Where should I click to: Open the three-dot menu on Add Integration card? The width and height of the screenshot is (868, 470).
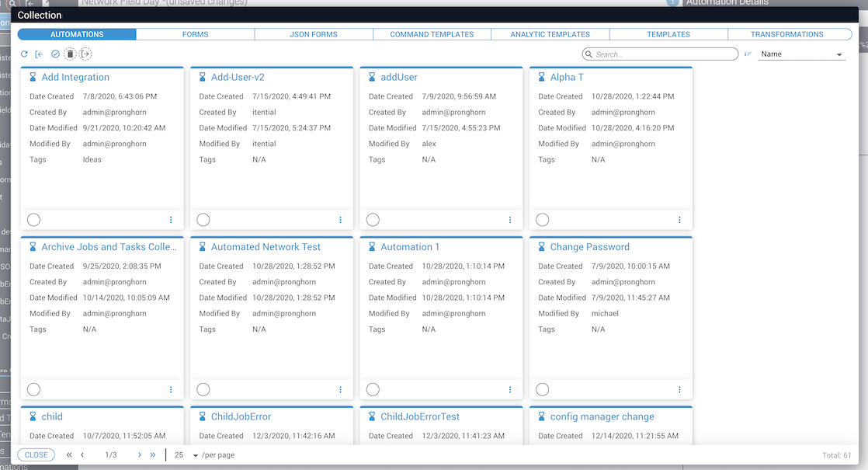pyautogui.click(x=171, y=220)
